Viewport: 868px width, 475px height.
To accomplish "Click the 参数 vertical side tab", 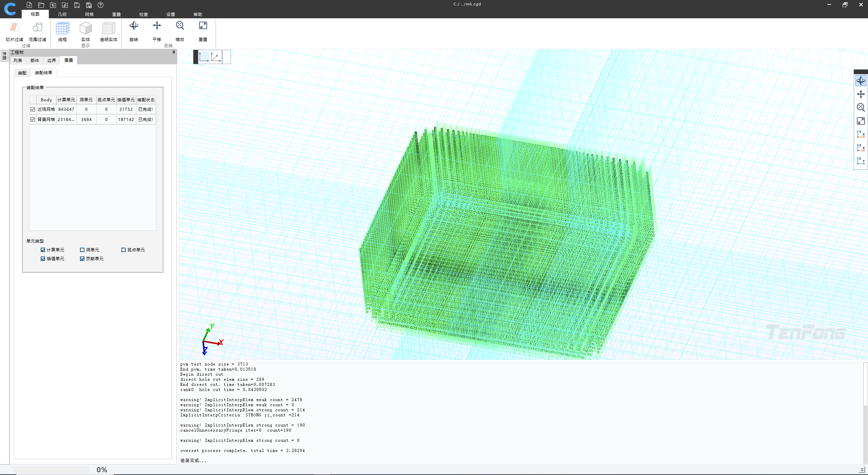I will (x=4, y=56).
